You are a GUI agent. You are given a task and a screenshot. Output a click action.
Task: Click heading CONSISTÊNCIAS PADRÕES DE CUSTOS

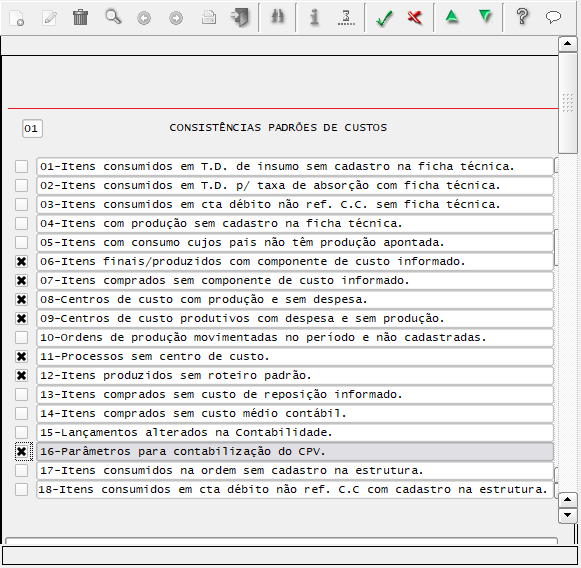(278, 127)
